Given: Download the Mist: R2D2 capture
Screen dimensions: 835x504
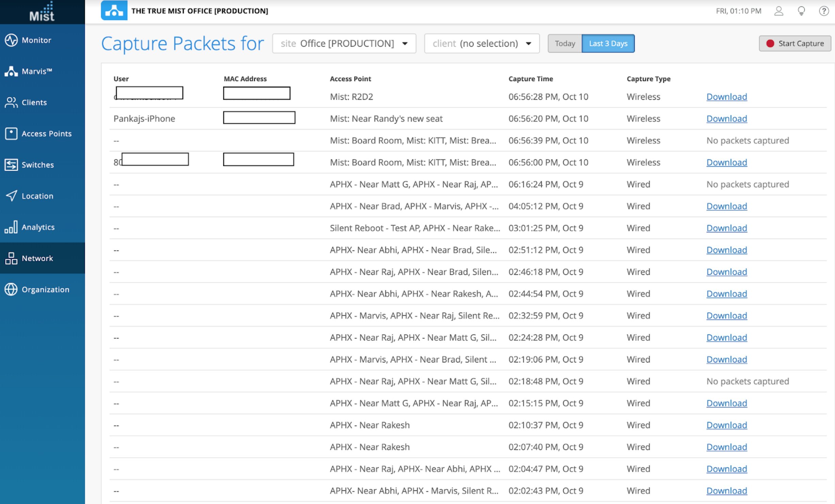Looking at the screenshot, I should pos(726,97).
